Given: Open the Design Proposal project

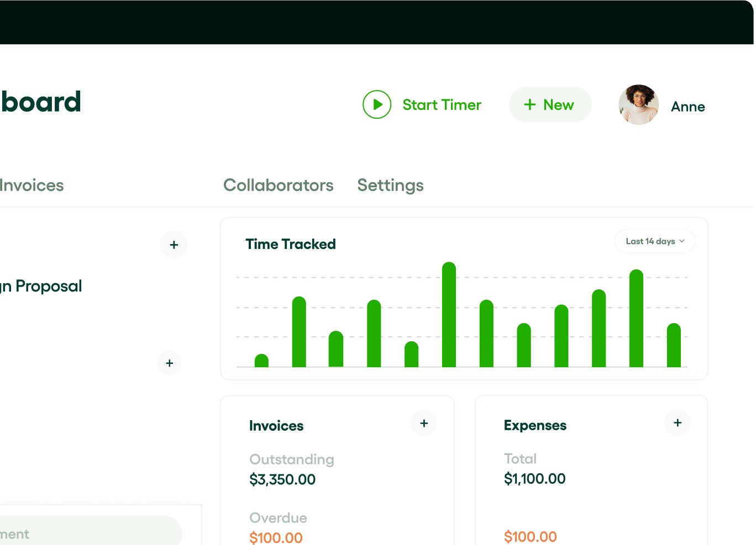Looking at the screenshot, I should pyautogui.click(x=41, y=285).
